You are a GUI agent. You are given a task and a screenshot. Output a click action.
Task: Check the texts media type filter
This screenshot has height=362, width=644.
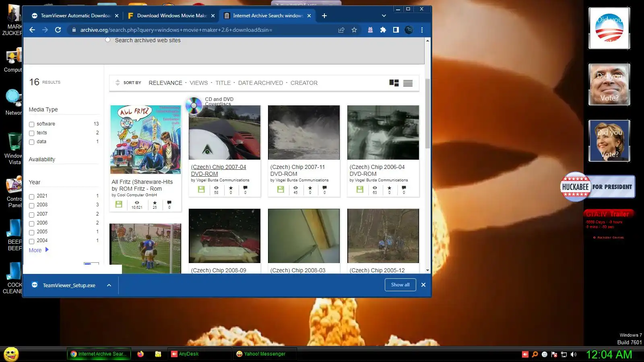31,133
